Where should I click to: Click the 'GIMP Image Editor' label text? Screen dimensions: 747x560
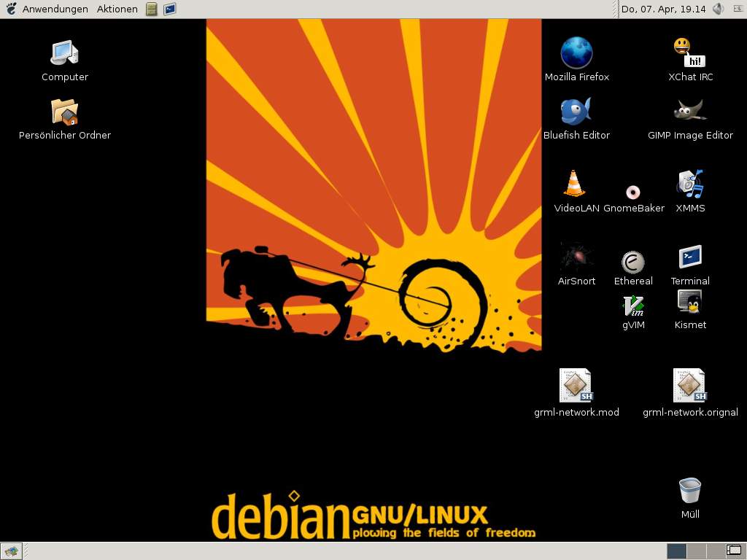pyautogui.click(x=690, y=135)
